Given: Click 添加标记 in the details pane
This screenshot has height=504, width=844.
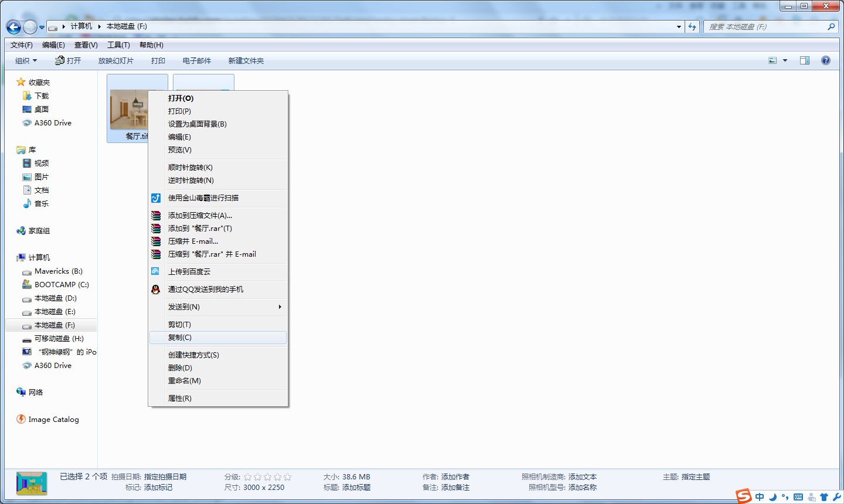Looking at the screenshot, I should point(158,488).
